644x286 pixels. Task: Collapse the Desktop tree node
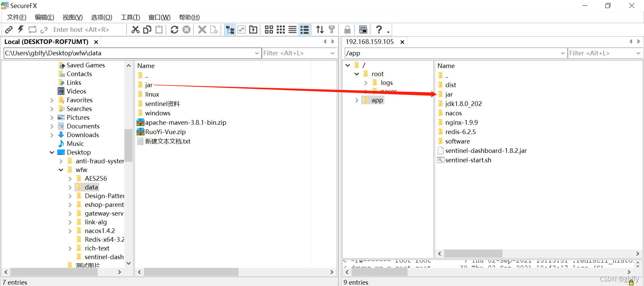tap(52, 153)
